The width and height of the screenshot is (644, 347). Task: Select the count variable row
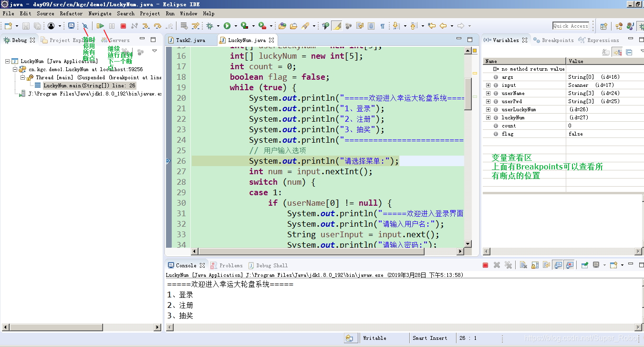(x=563, y=126)
